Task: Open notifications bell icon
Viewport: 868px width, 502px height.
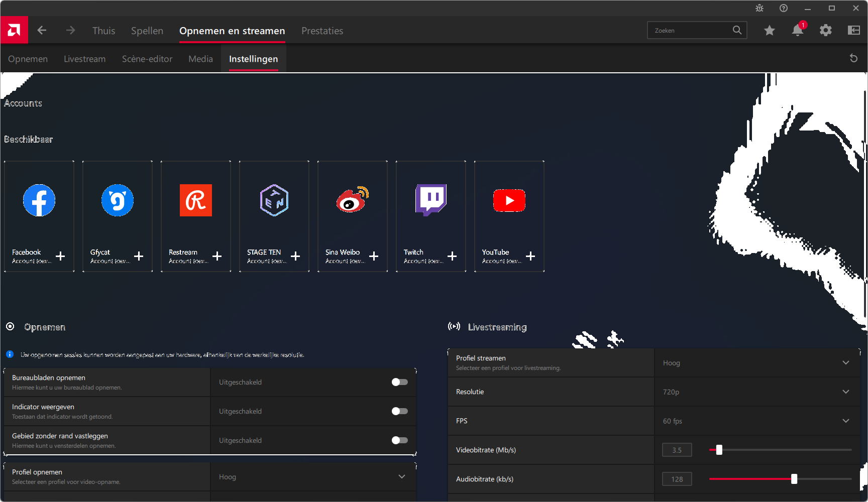Action: pyautogui.click(x=798, y=31)
